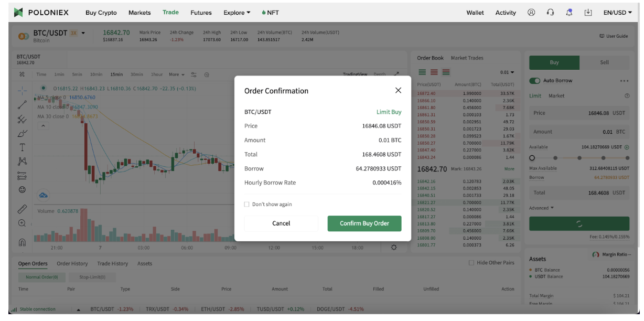Open customer support headset icon

pos(550,13)
